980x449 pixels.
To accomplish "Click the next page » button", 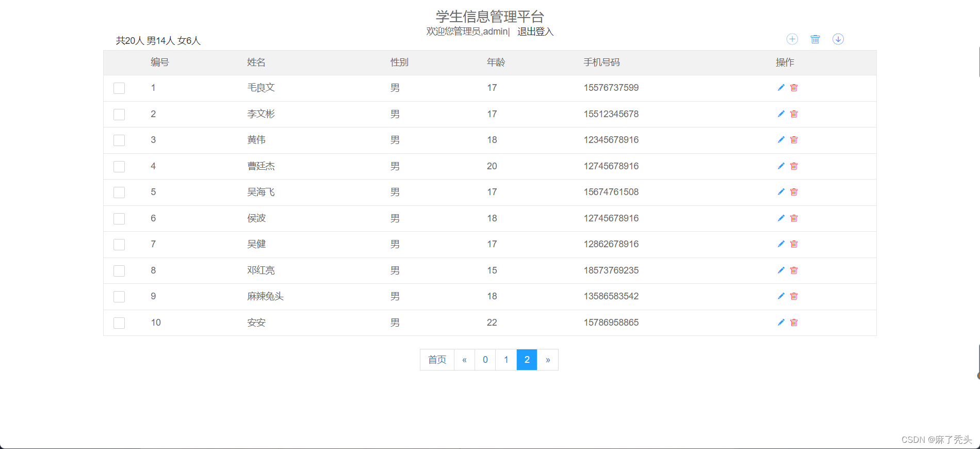I will [x=548, y=360].
